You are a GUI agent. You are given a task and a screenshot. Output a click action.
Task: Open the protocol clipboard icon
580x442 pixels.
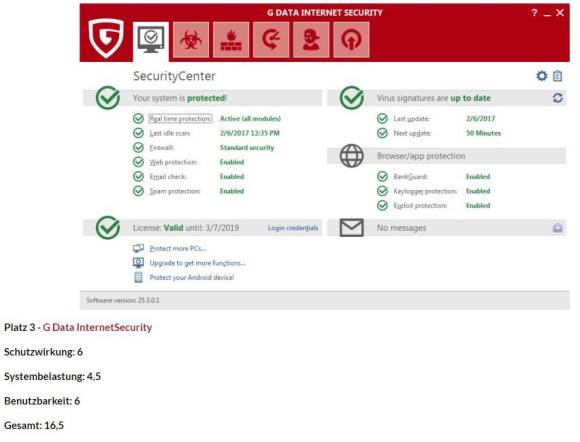(x=557, y=76)
